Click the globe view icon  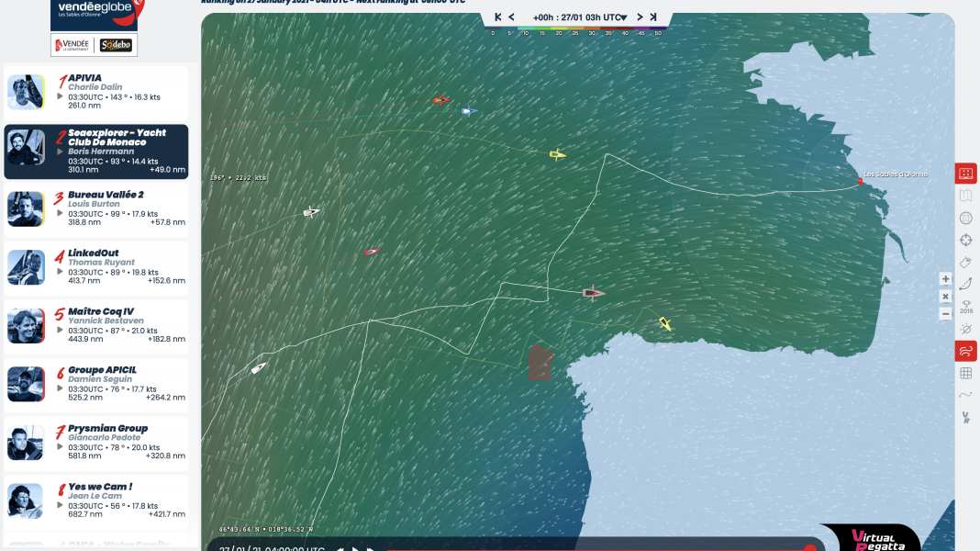pos(965,219)
